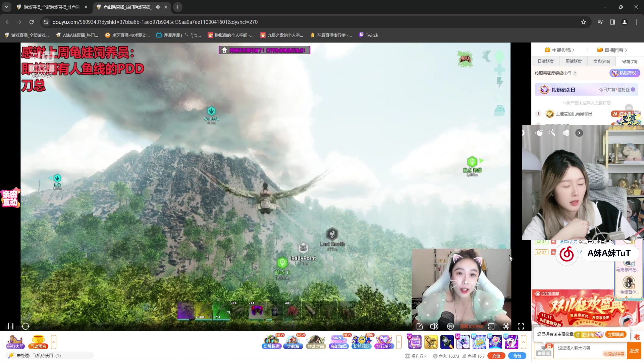The height and width of the screenshot is (362, 644).
Task: Open the 钻粉特权 privileges button
Action: click(625, 73)
